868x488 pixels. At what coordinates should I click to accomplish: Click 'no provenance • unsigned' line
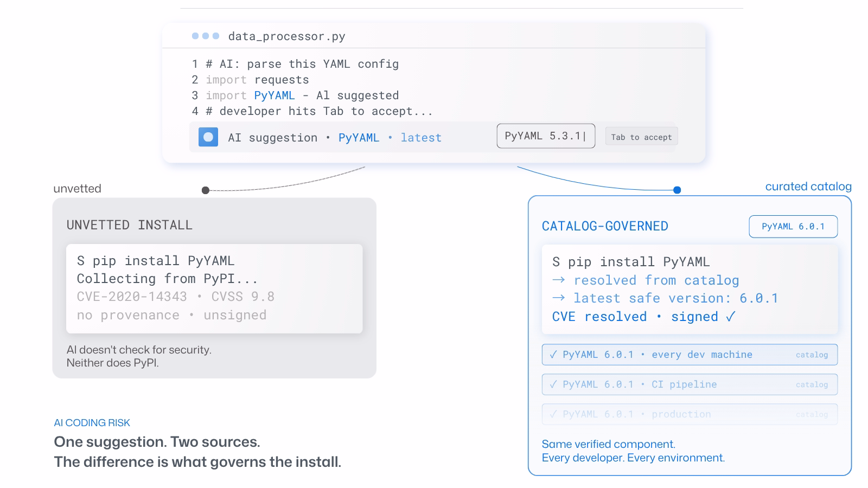point(171,315)
